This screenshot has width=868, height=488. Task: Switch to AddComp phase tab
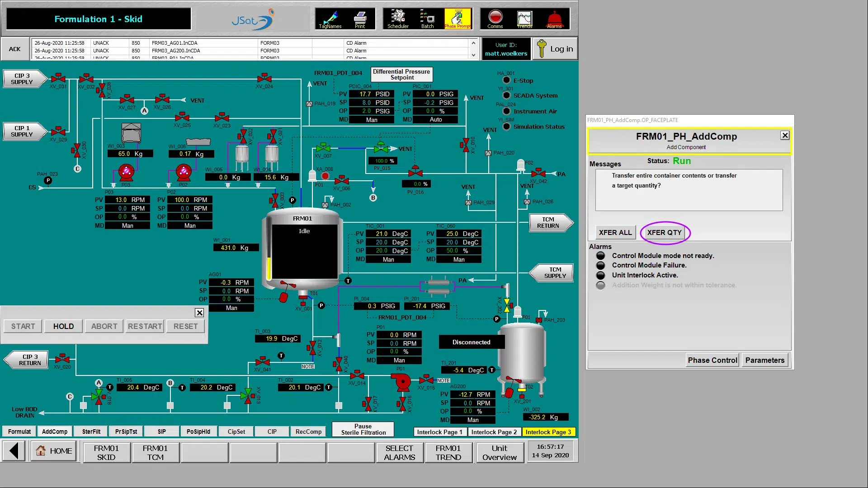(x=55, y=432)
